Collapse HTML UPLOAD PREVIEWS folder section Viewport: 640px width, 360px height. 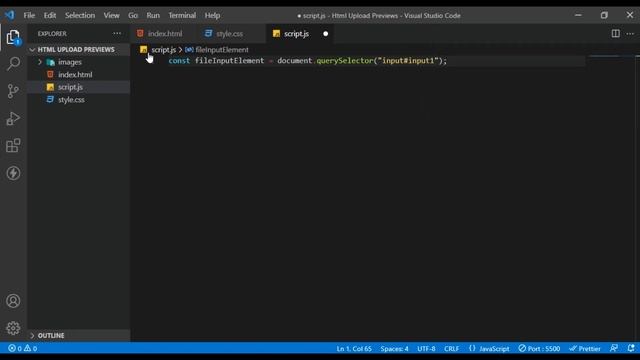coord(78,49)
